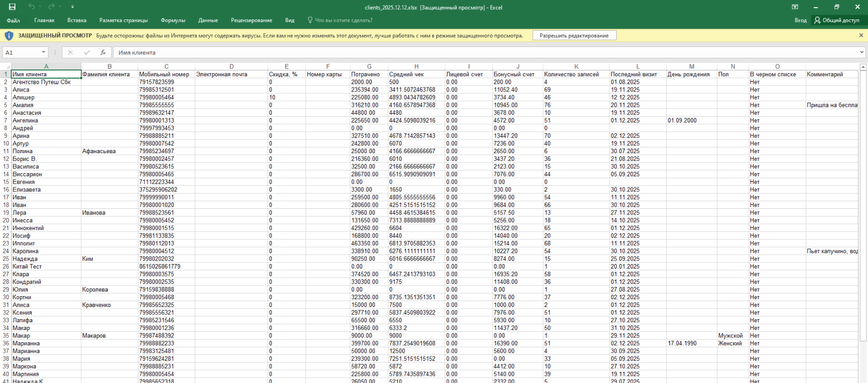Click the ribbon display options icon
Viewport: 868px width, 383px height.
pos(795,7)
